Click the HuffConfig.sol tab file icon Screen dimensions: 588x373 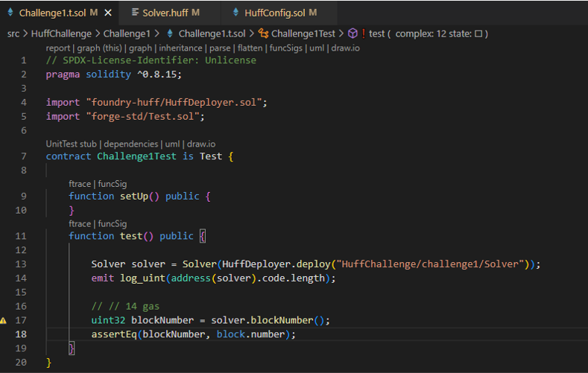point(235,13)
